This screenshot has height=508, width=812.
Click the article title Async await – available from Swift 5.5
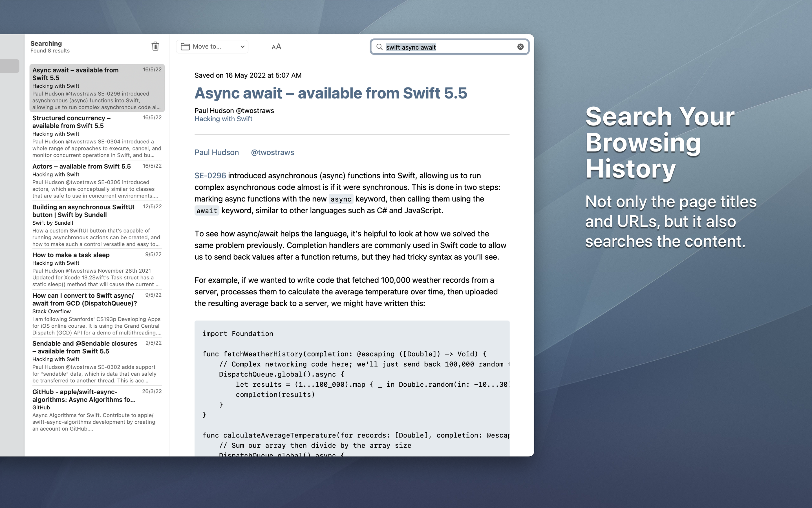[x=330, y=93]
